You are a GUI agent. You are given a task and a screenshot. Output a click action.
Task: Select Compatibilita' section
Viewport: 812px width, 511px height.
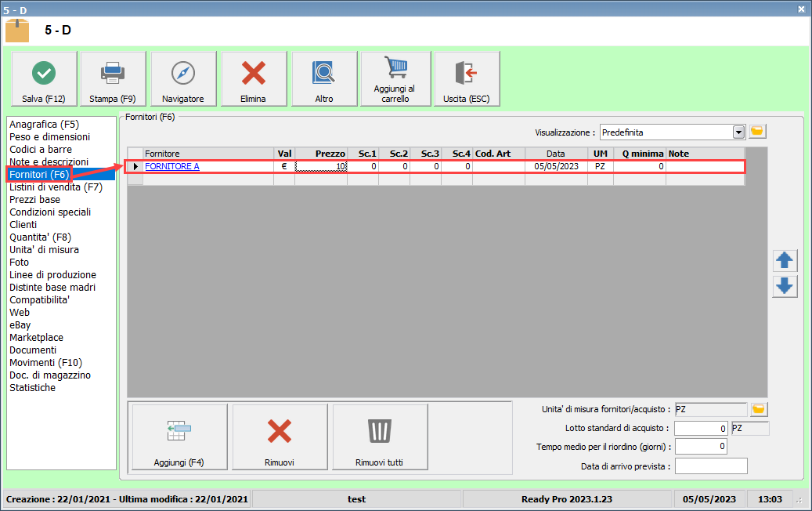pyautogui.click(x=39, y=300)
